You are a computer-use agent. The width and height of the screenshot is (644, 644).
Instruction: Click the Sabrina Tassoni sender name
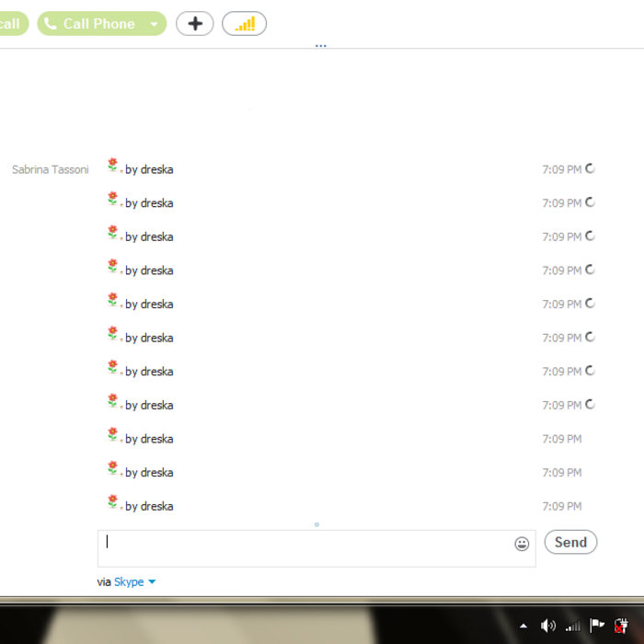[50, 169]
